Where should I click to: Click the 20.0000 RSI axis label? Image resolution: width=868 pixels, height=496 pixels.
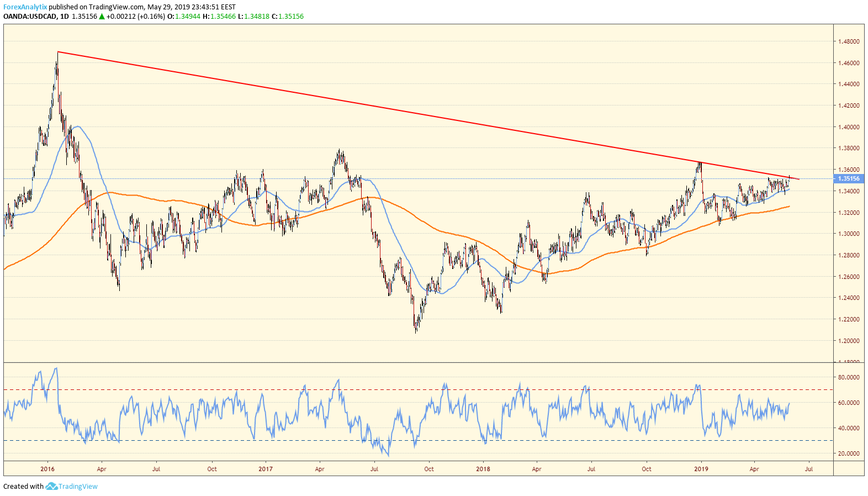tap(848, 453)
